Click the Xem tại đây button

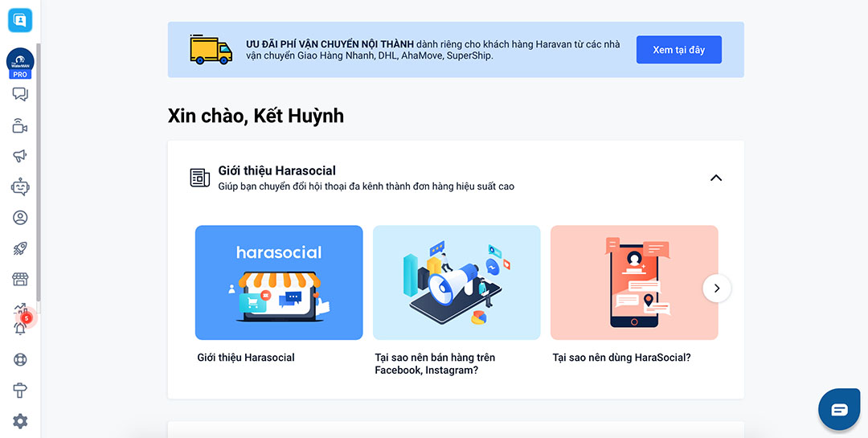(678, 50)
